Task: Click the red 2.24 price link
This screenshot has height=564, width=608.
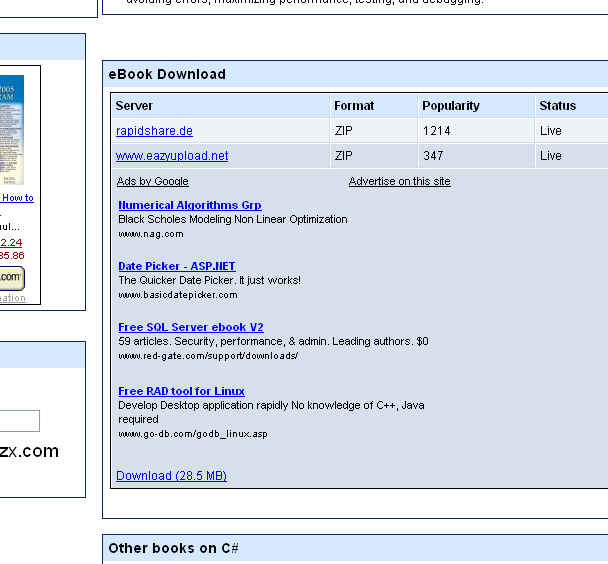Action: 11,243
